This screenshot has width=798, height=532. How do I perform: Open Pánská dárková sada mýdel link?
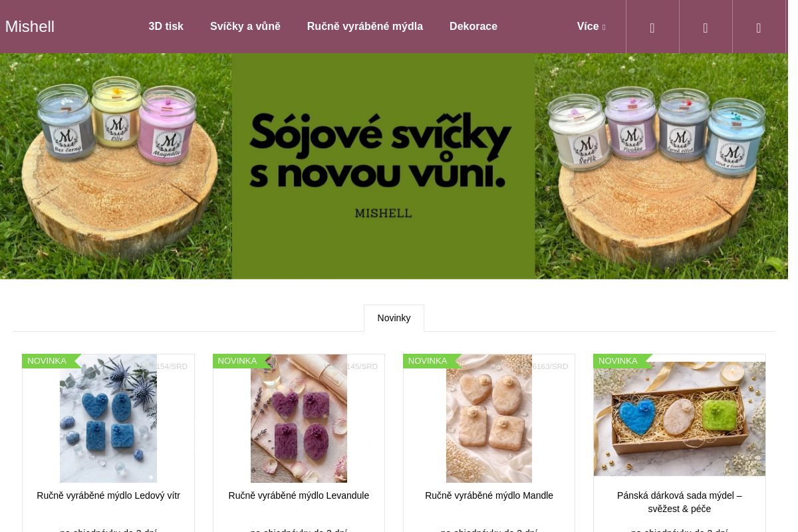point(680,502)
